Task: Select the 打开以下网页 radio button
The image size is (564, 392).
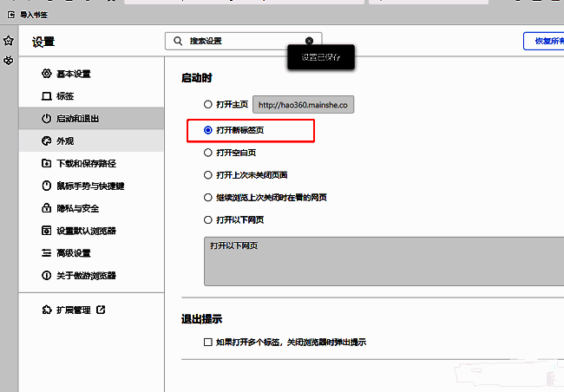Action: tap(207, 220)
